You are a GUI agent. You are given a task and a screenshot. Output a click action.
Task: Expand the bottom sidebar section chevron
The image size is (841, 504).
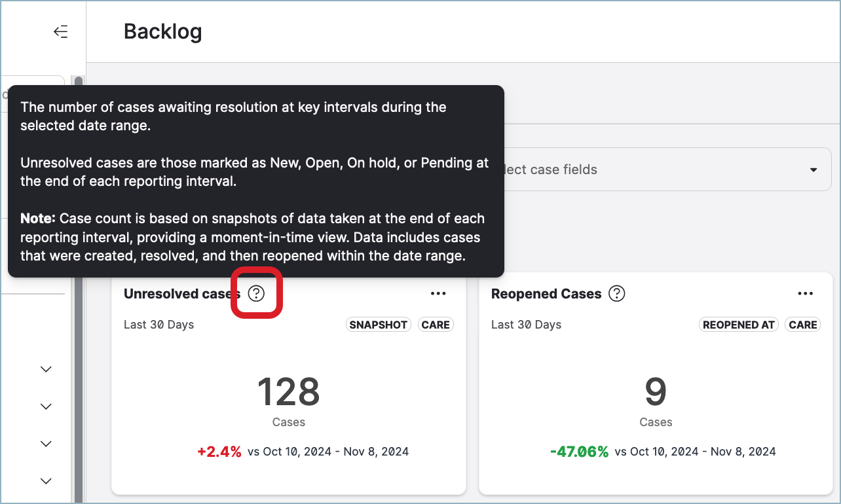(x=45, y=480)
